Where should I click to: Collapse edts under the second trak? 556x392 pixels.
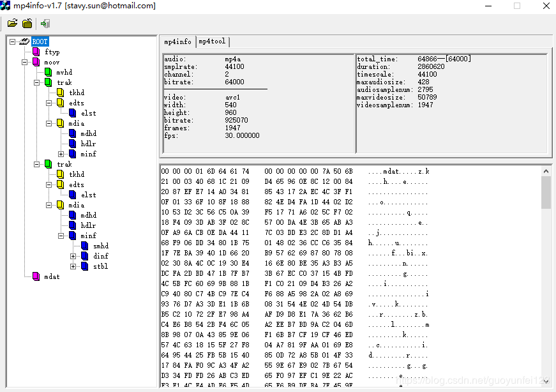[x=49, y=185]
